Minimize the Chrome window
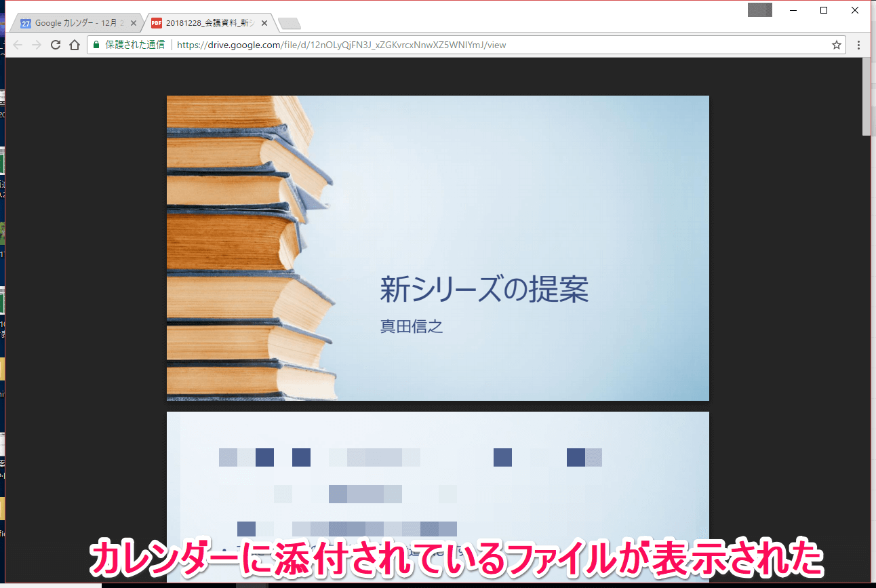 pyautogui.click(x=793, y=10)
